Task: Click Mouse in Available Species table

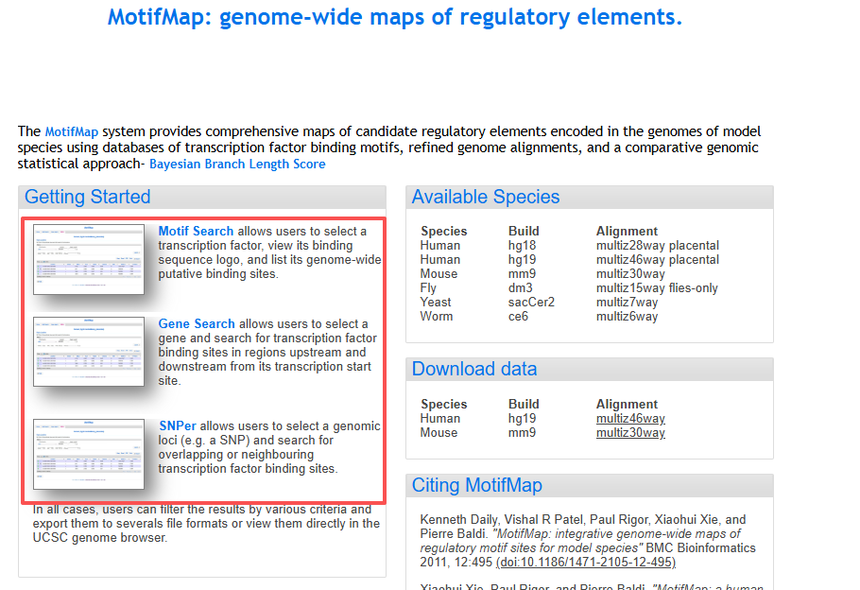Action: click(439, 274)
